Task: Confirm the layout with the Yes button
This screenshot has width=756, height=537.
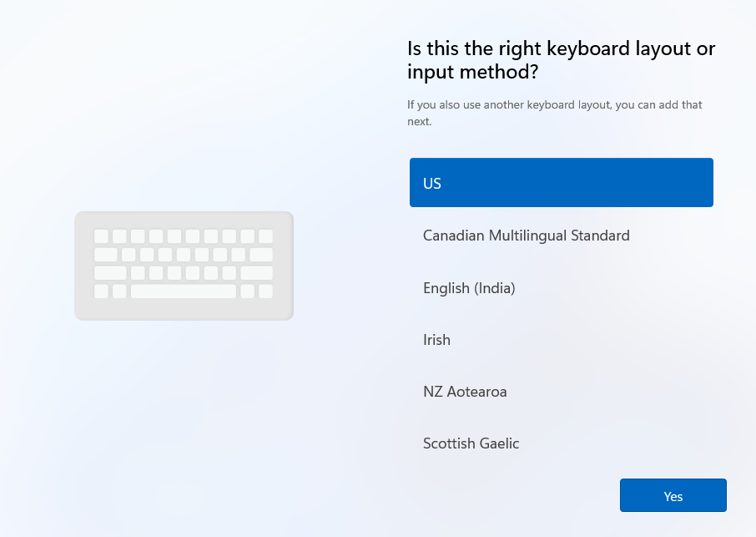Action: pyautogui.click(x=673, y=496)
